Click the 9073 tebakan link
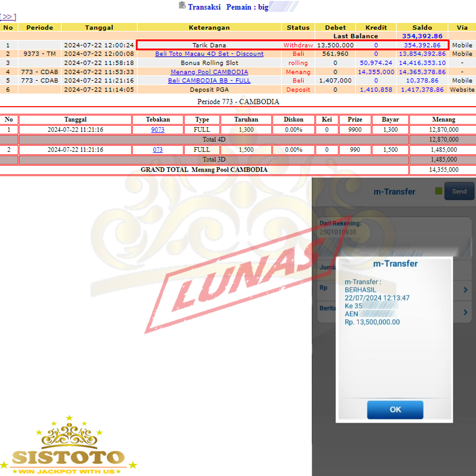 (158, 129)
